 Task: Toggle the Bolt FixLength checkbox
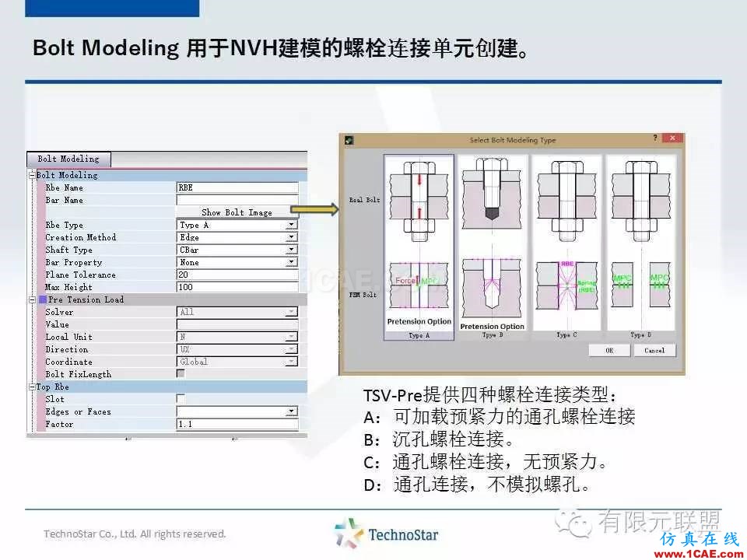tap(181, 374)
